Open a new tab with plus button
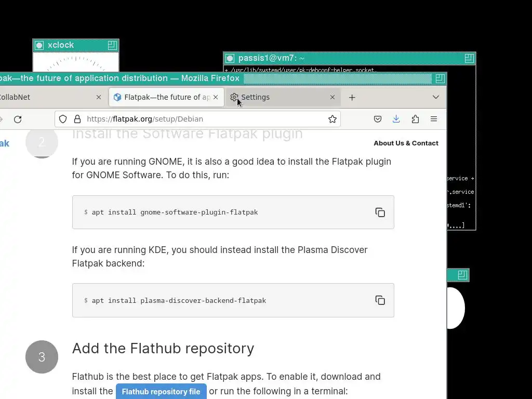The width and height of the screenshot is (532, 399). tap(352, 97)
